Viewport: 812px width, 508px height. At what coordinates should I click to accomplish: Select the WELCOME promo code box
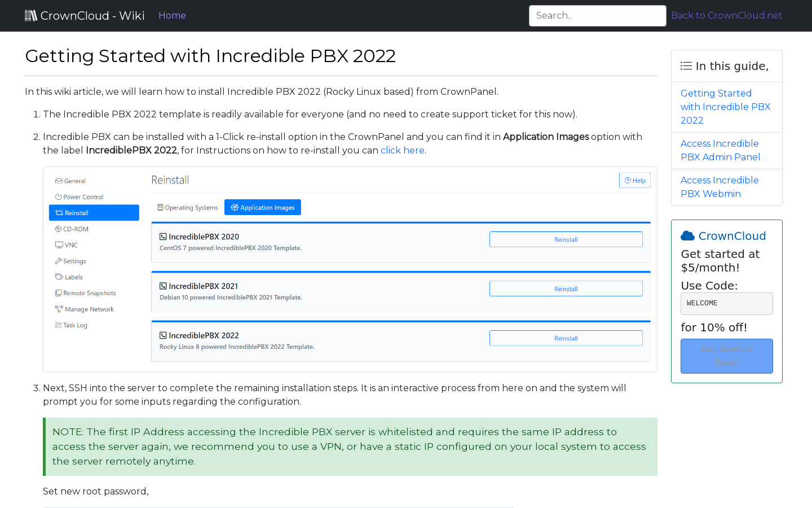[726, 304]
